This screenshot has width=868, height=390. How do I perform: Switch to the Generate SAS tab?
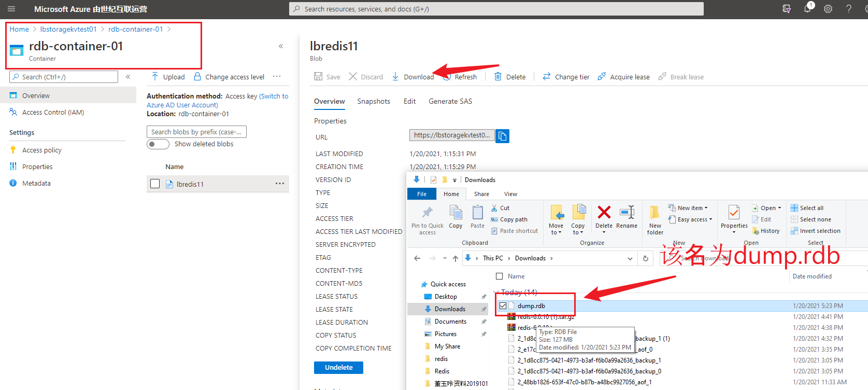tap(450, 101)
